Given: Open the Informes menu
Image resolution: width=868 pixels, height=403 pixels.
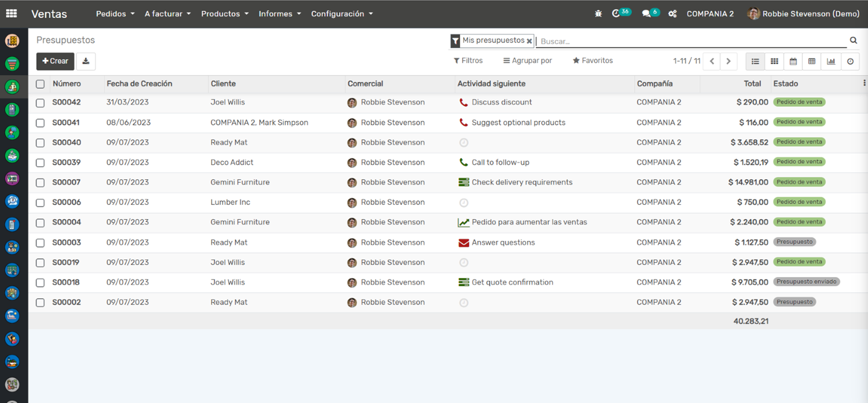Looking at the screenshot, I should (280, 14).
